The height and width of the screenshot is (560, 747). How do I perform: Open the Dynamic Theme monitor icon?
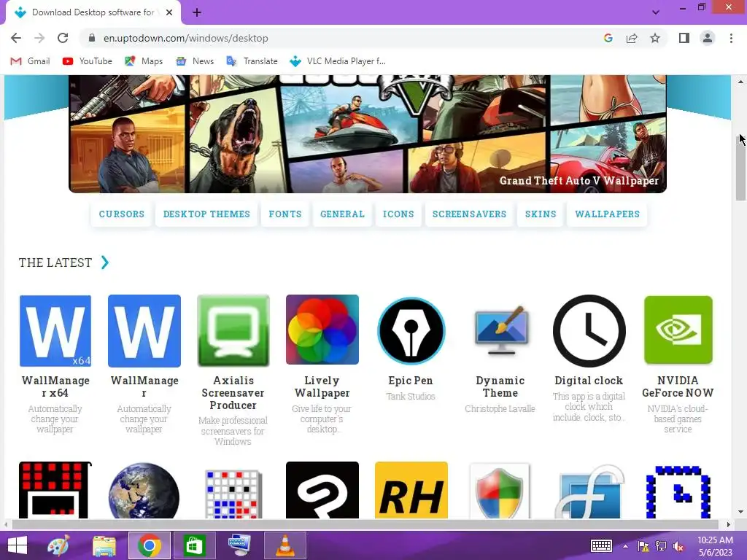pyautogui.click(x=500, y=330)
